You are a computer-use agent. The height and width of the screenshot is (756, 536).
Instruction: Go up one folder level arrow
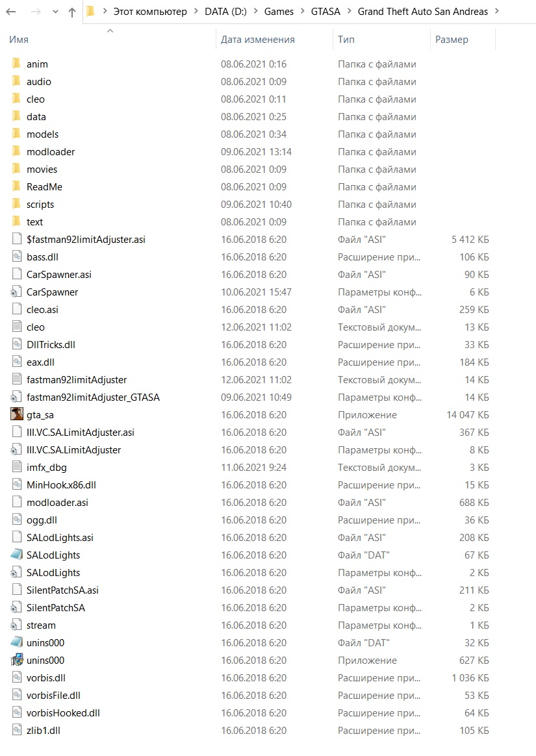(x=72, y=12)
